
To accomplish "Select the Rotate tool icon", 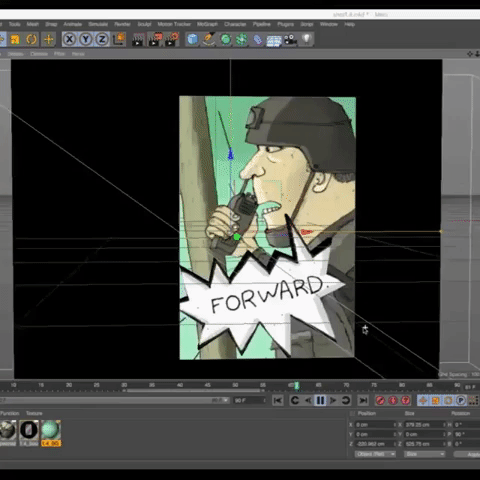I will 32,39.
